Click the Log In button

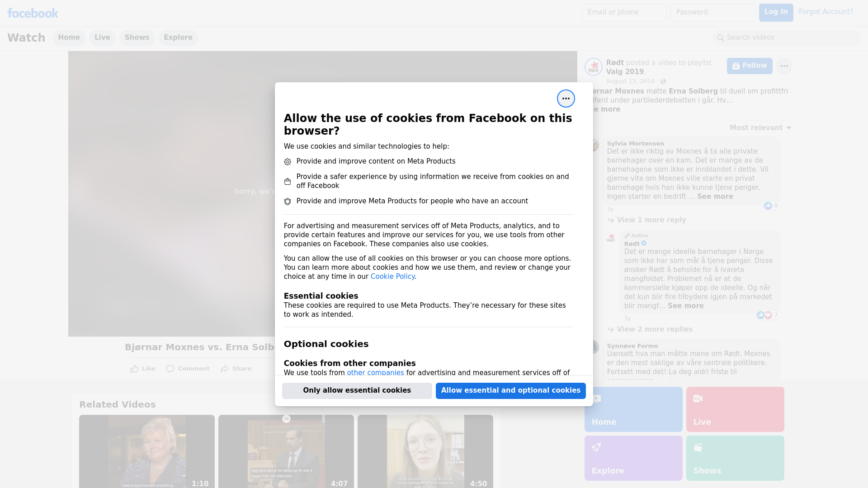click(x=776, y=12)
